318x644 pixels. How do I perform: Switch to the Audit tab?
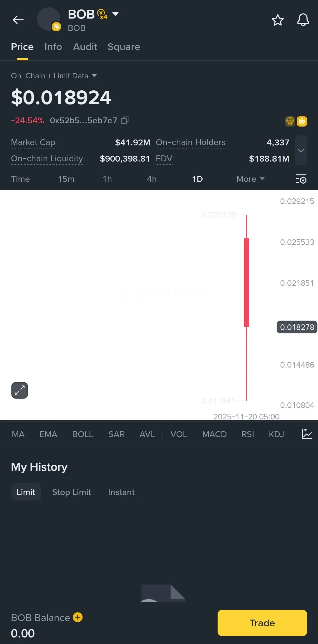(85, 47)
